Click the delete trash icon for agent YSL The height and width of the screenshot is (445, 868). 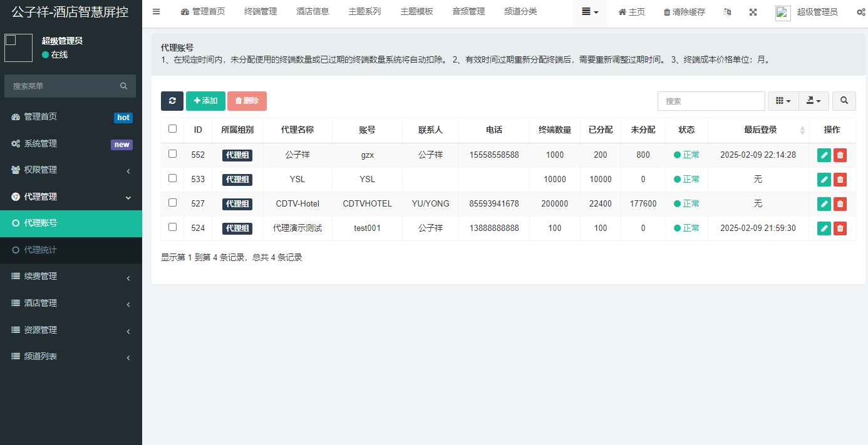(x=840, y=179)
